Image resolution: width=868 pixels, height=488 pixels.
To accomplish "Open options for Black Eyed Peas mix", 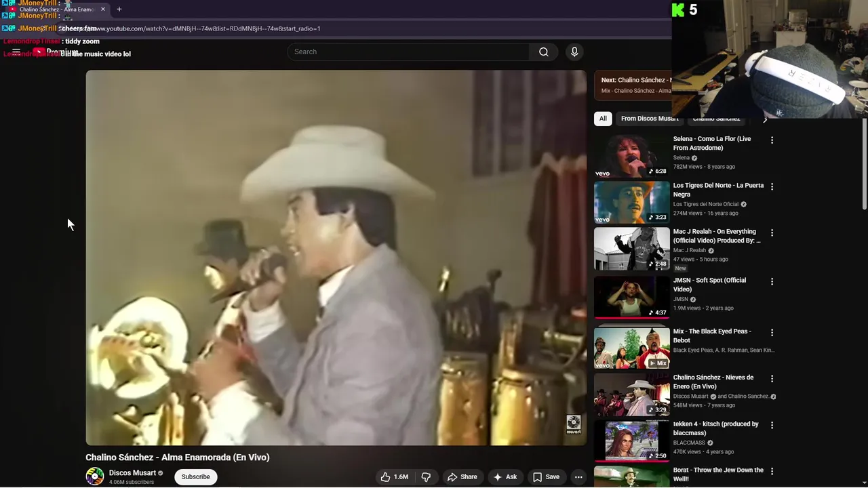I will 772,332.
